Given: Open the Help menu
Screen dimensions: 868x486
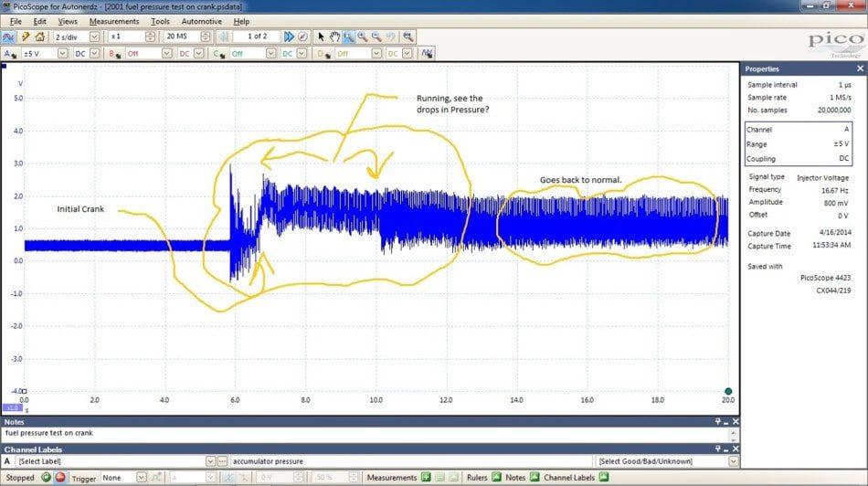Looking at the screenshot, I should coord(241,21).
